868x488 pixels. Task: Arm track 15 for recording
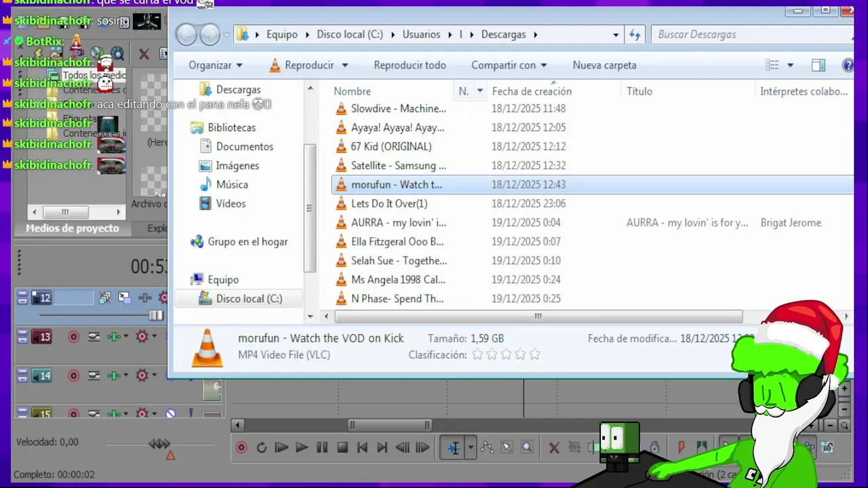pyautogui.click(x=74, y=413)
